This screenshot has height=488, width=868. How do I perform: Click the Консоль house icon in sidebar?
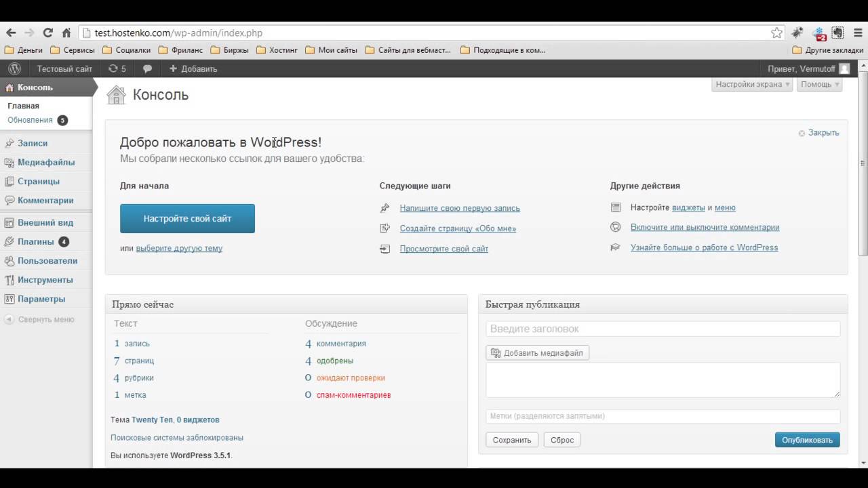click(9, 87)
